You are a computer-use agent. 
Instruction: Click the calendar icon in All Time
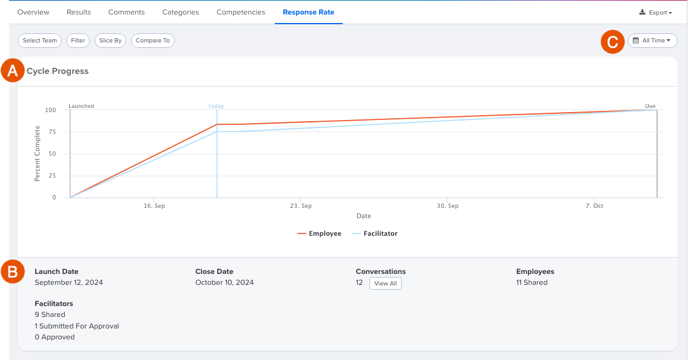click(636, 40)
